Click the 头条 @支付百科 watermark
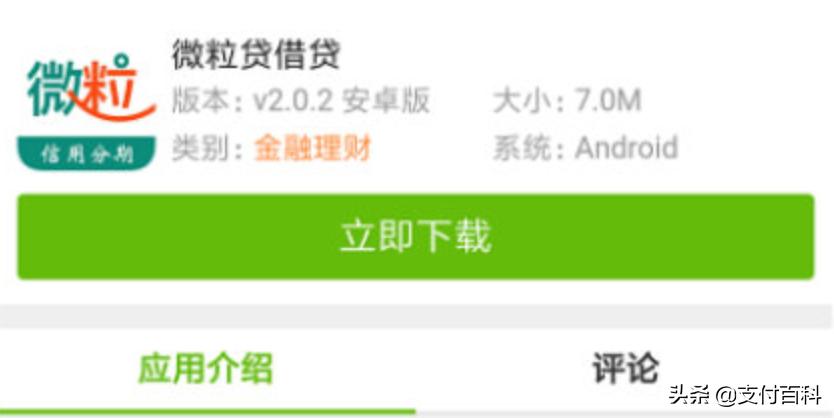The width and height of the screenshot is (834, 418). (x=745, y=396)
